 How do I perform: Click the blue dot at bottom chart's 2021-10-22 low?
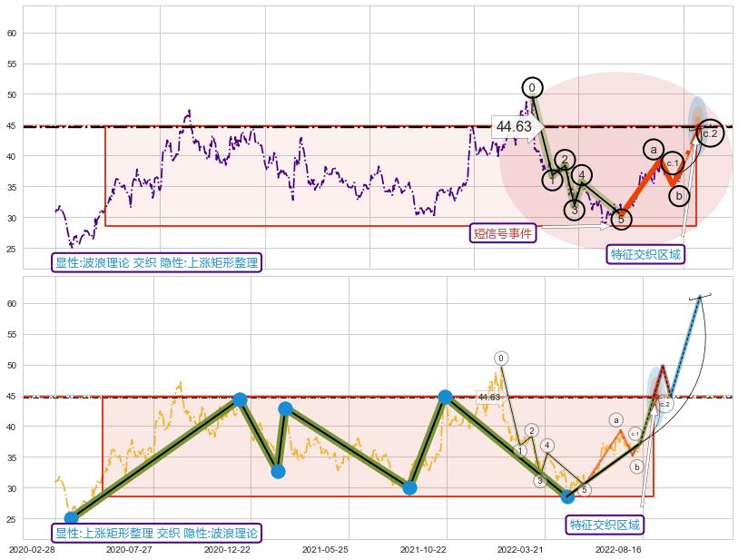coord(409,487)
